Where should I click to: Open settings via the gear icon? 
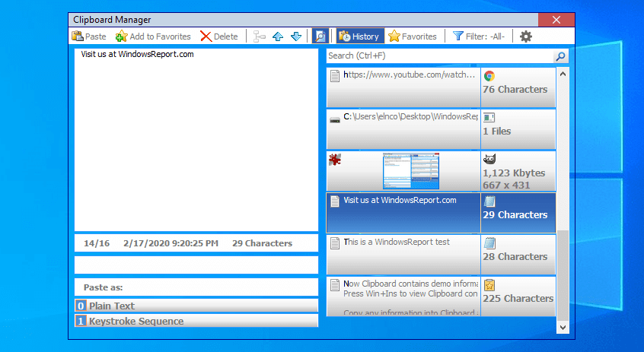pyautogui.click(x=526, y=36)
